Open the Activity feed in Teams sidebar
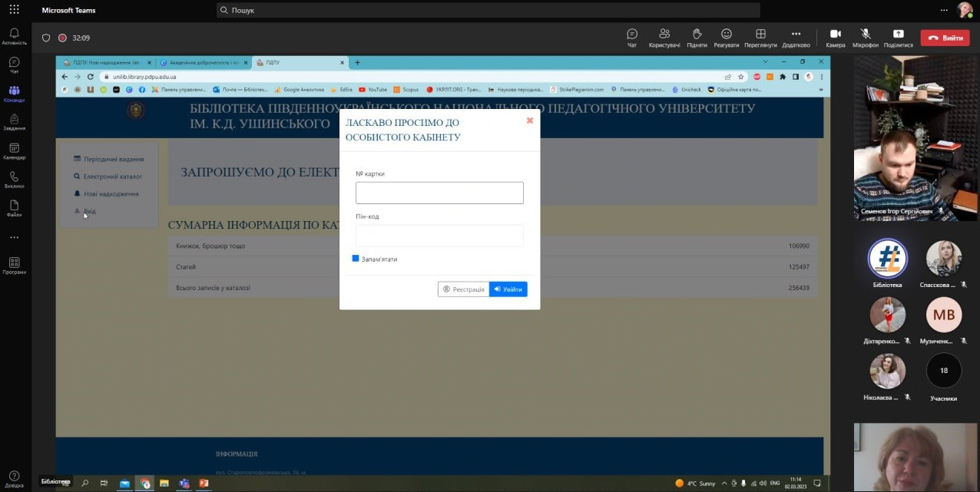The height and width of the screenshot is (492, 980). coord(14,36)
